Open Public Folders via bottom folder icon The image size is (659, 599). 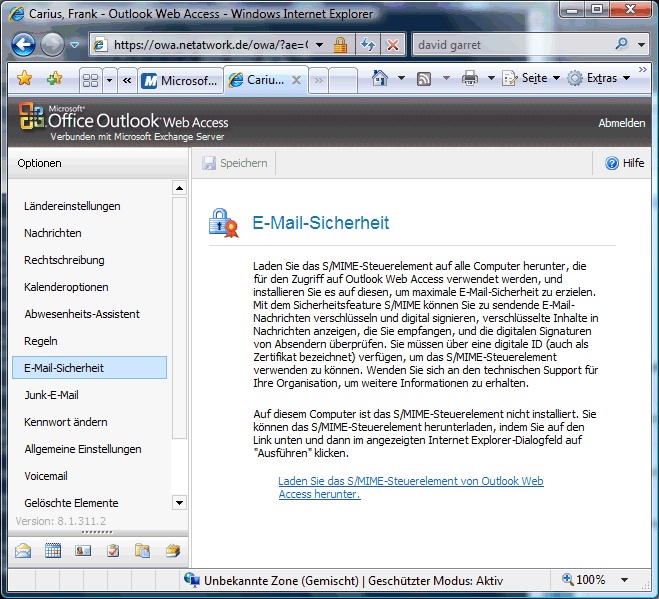tap(173, 551)
